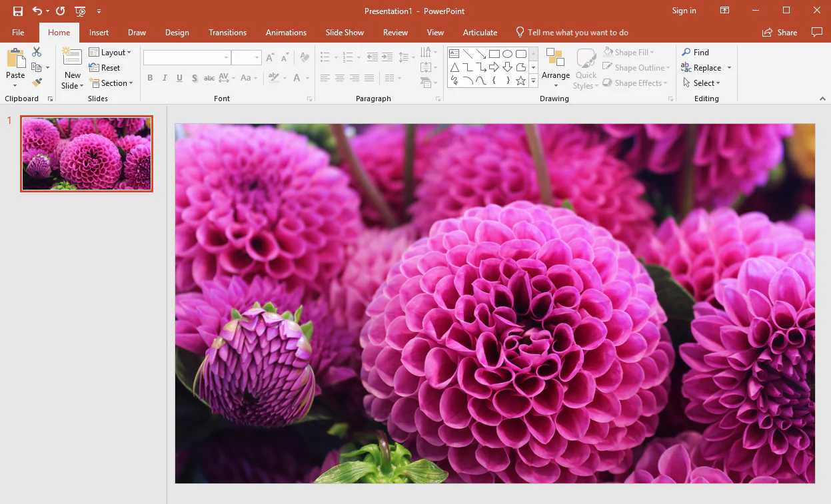
Task: Open the font size dropdown
Action: pyautogui.click(x=257, y=58)
